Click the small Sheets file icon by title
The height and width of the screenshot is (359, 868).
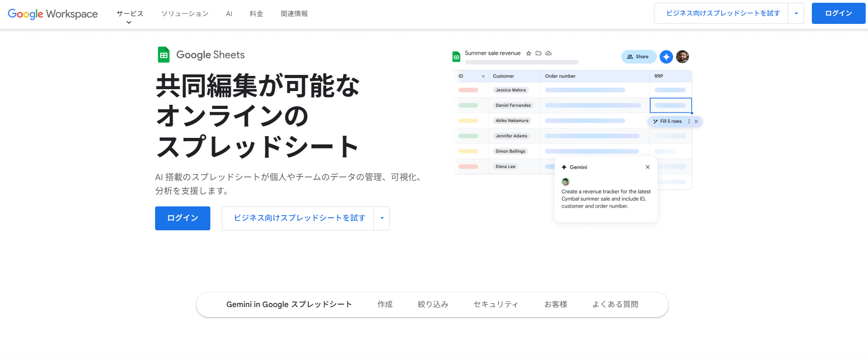pyautogui.click(x=457, y=57)
